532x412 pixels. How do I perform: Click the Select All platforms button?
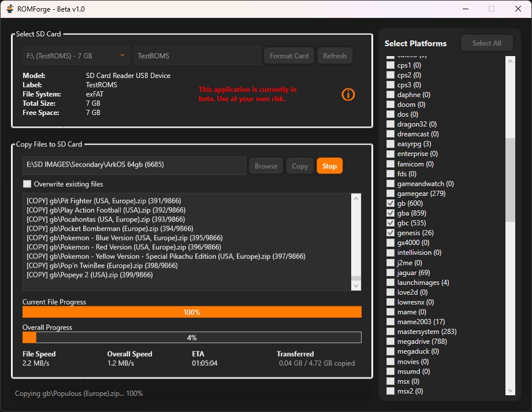[486, 43]
